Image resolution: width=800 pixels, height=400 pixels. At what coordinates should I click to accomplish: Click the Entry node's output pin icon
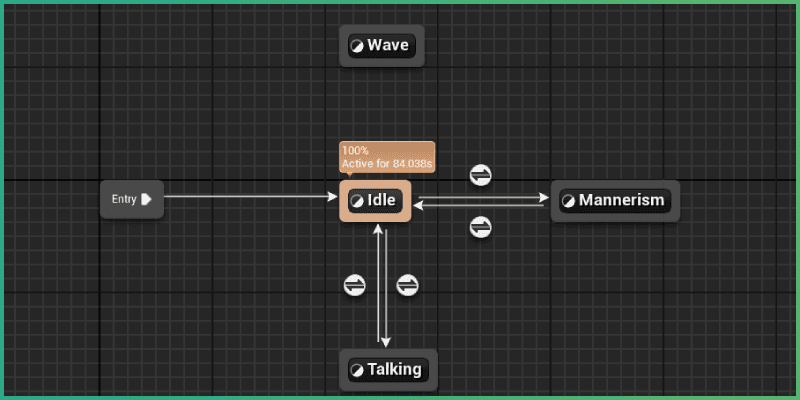pos(146,199)
